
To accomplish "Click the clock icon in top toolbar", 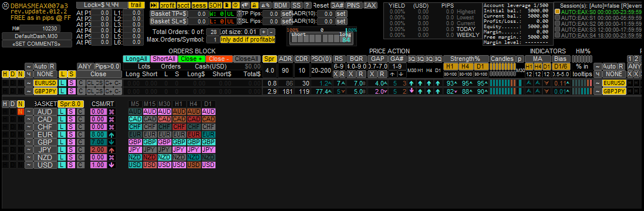I will pyautogui.click(x=235, y=5).
